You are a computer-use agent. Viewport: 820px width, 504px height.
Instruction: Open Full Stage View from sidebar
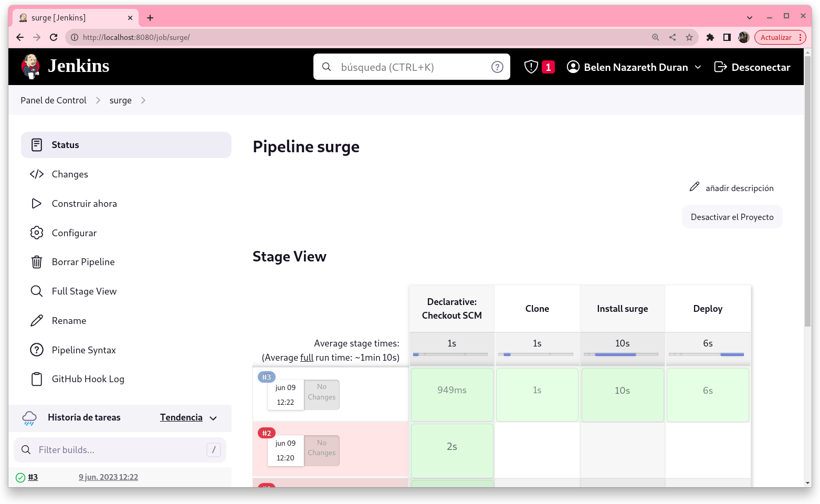(84, 291)
